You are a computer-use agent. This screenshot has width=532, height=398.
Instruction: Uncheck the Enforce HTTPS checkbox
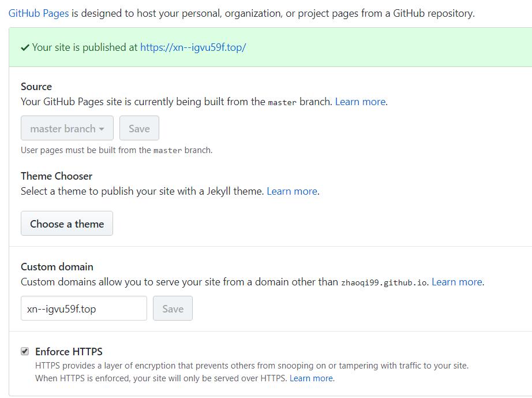[24, 350]
